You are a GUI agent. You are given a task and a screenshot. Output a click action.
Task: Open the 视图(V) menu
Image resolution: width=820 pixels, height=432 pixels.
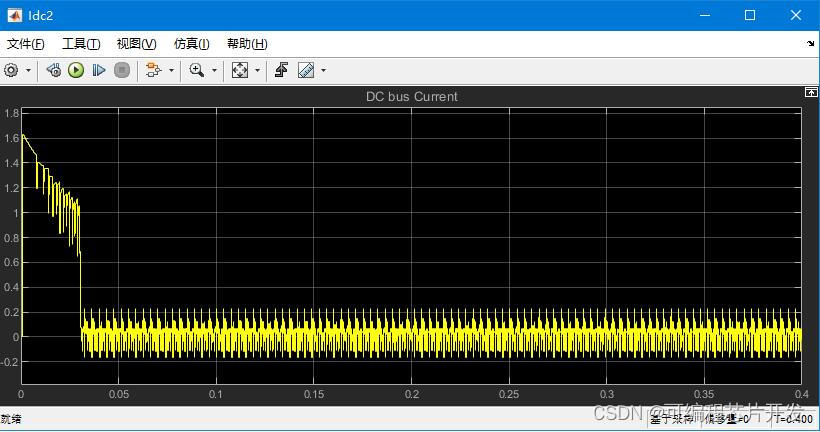[x=136, y=44]
